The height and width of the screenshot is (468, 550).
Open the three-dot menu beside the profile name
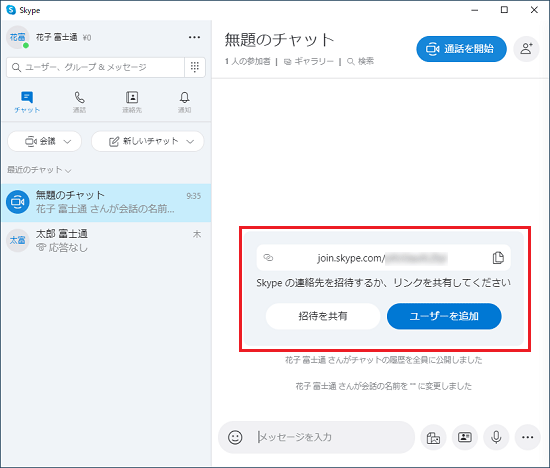(194, 37)
